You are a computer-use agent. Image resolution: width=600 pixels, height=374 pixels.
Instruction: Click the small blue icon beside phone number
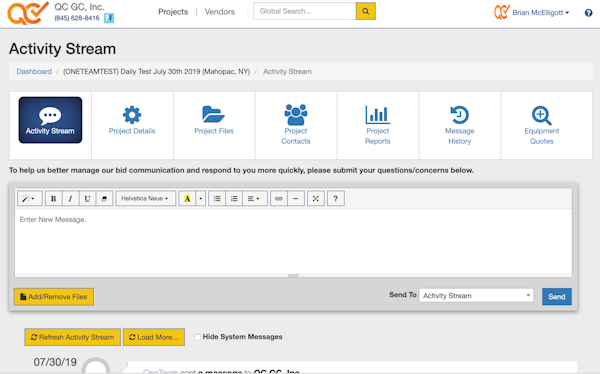(109, 18)
